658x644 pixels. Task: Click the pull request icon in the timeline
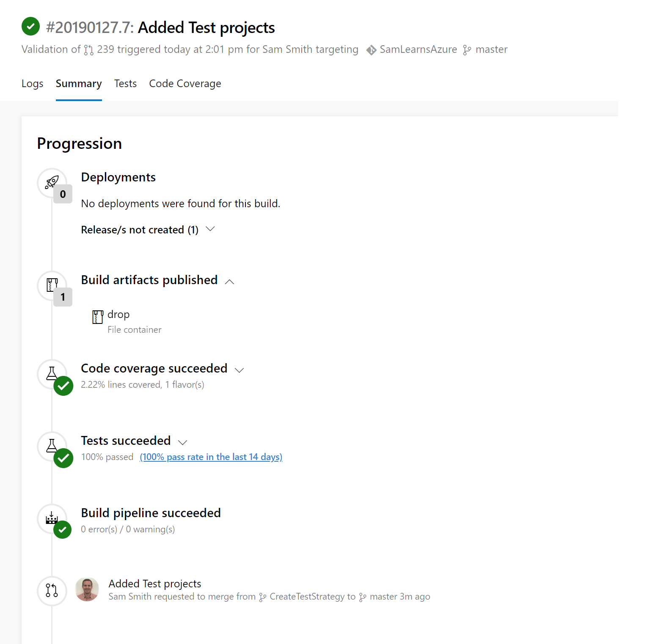pos(52,590)
